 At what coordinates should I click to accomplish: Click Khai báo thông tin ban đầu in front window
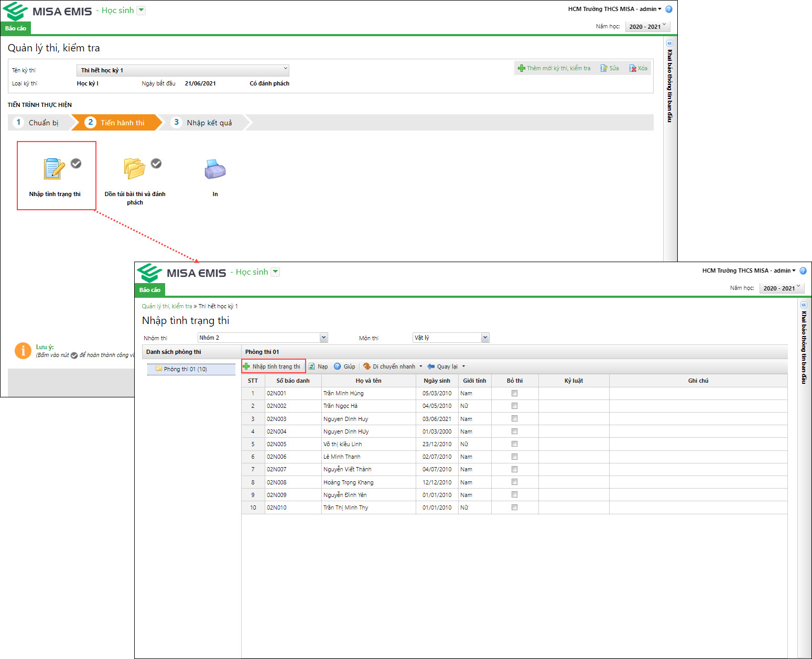coord(804,348)
